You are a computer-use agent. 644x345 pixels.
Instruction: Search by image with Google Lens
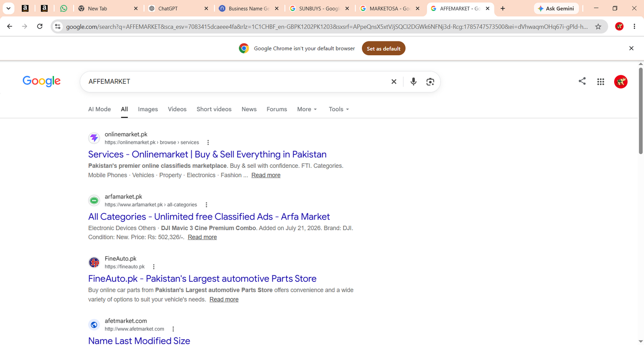pos(430,81)
